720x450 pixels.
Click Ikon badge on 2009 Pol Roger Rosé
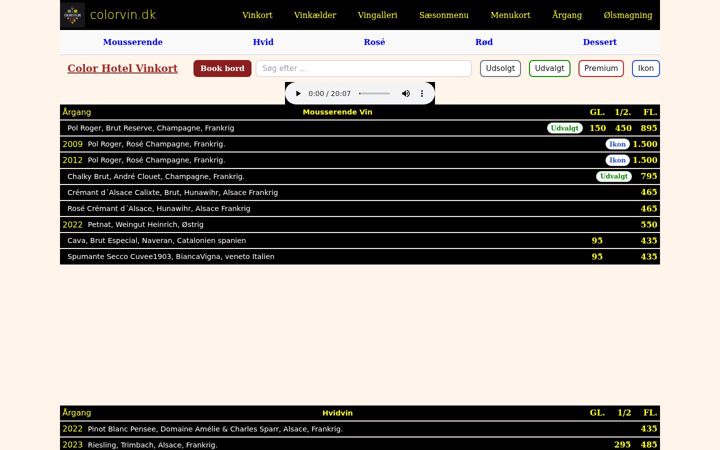[x=617, y=144]
